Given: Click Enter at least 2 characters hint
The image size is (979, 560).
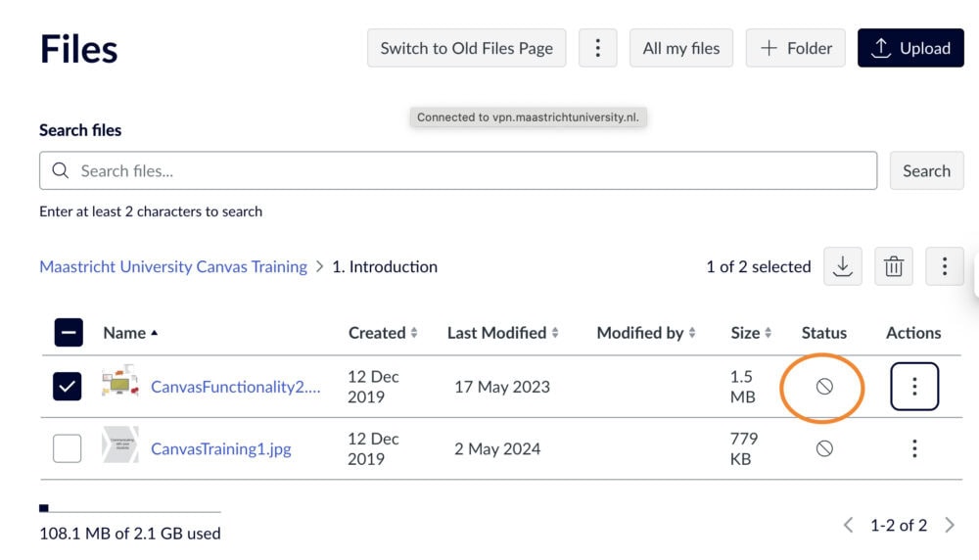Looking at the screenshot, I should coord(151,211).
